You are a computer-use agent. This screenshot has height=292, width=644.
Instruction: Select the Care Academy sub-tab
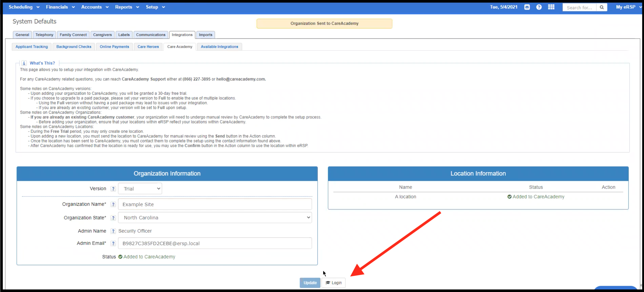coord(180,47)
